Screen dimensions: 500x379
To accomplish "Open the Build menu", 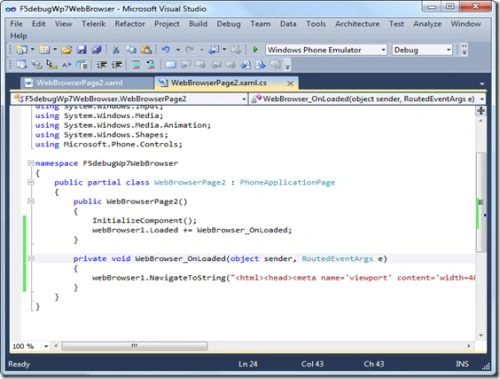I will pyautogui.click(x=198, y=24).
